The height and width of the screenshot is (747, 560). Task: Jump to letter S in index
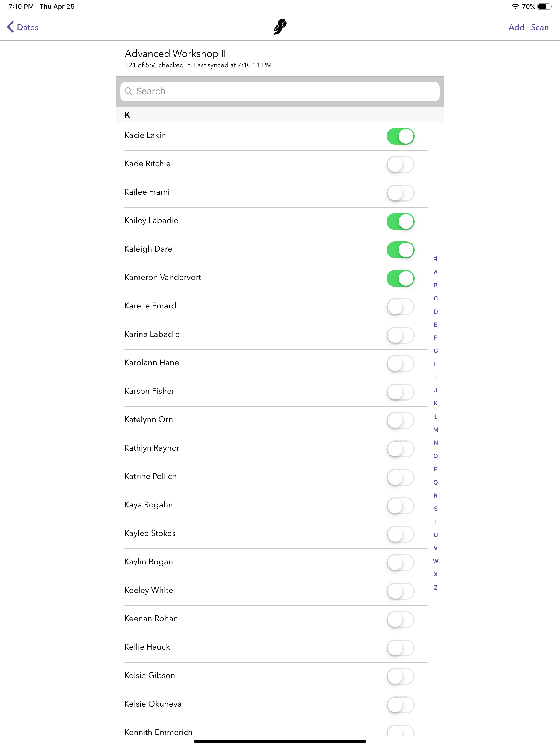[436, 509]
